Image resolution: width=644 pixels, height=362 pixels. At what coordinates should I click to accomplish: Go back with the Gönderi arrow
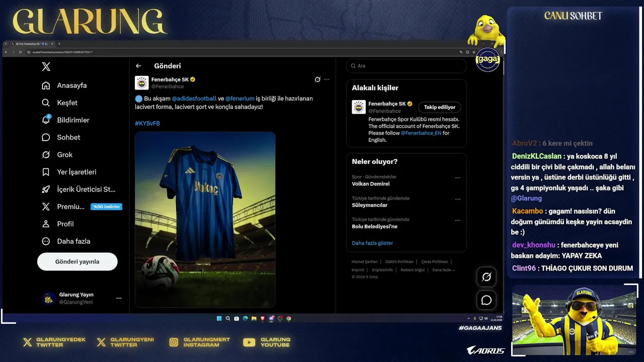(x=138, y=66)
